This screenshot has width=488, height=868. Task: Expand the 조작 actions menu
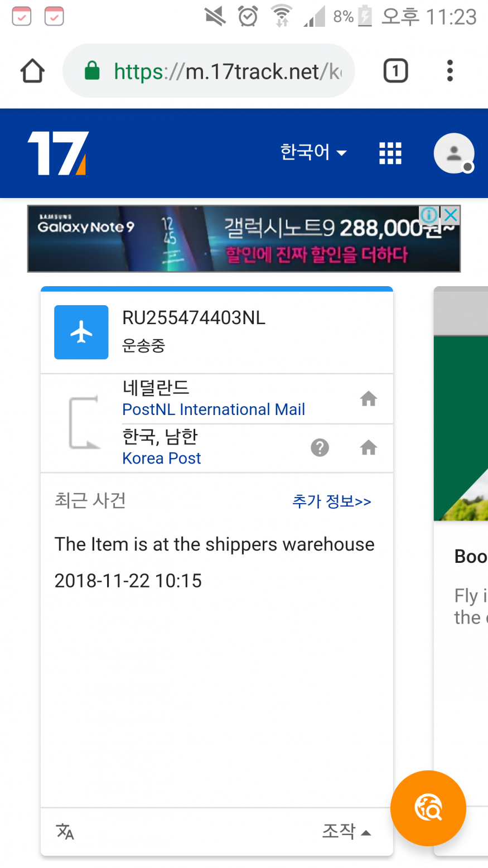click(346, 831)
